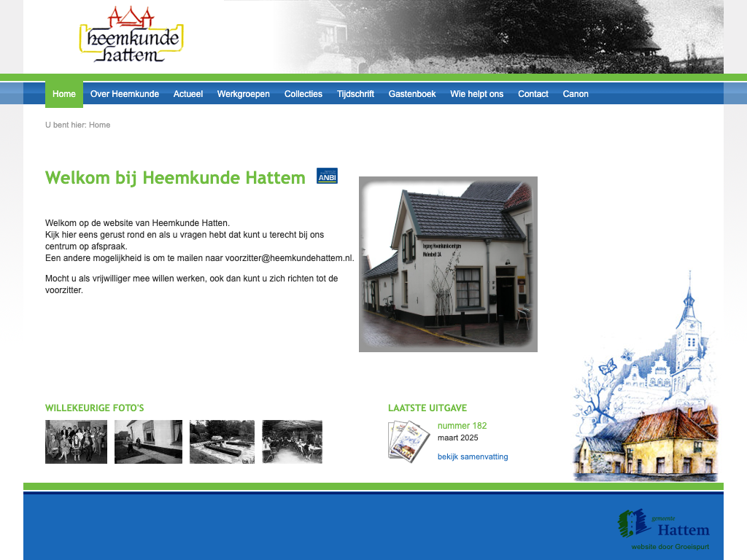747x560 pixels.
Task: Open the crowded hall photo thumbnail
Action: click(292, 441)
